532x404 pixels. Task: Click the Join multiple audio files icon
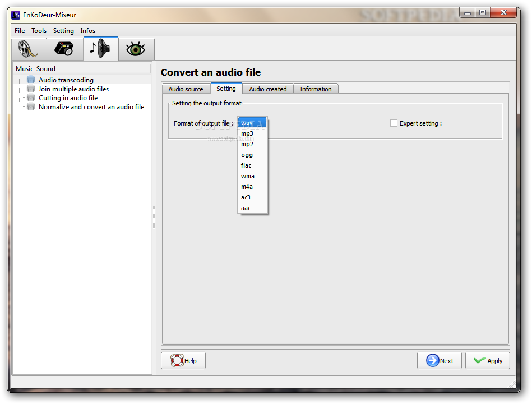31,89
